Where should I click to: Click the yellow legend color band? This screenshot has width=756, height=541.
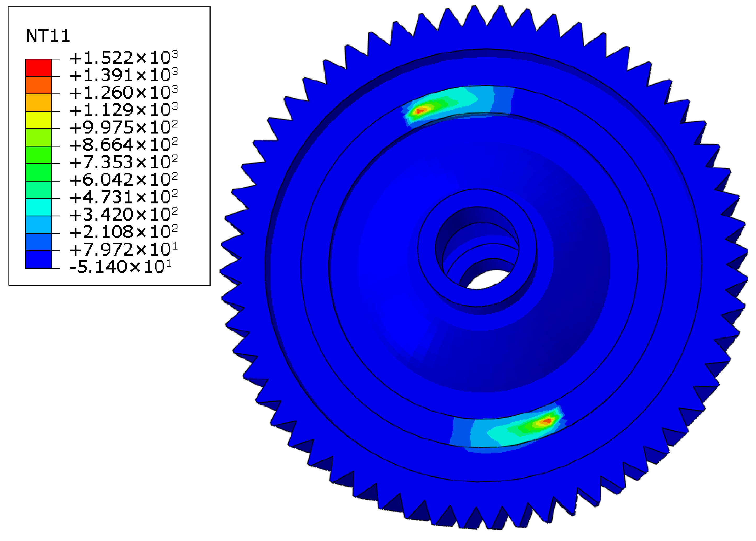click(38, 120)
